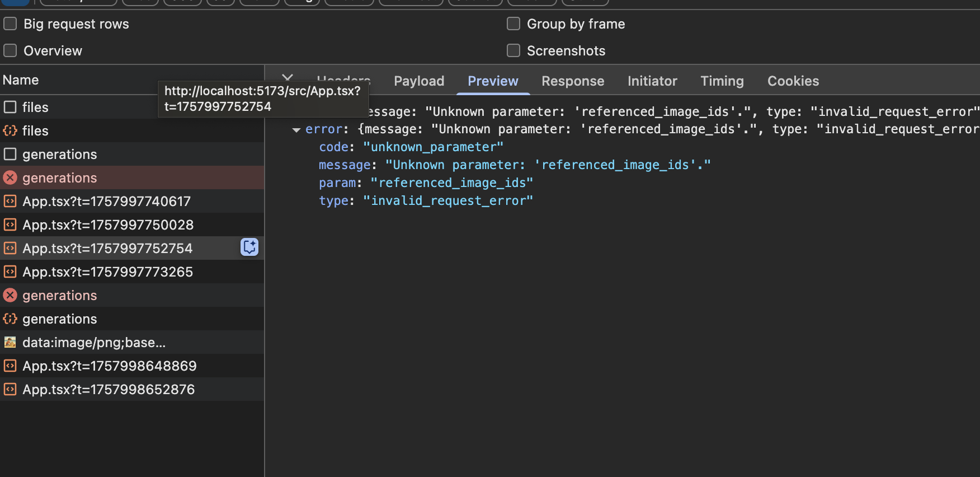Screen dimensions: 980x477
Task: Click JSON braces icon beside second files request
Action: click(10, 130)
